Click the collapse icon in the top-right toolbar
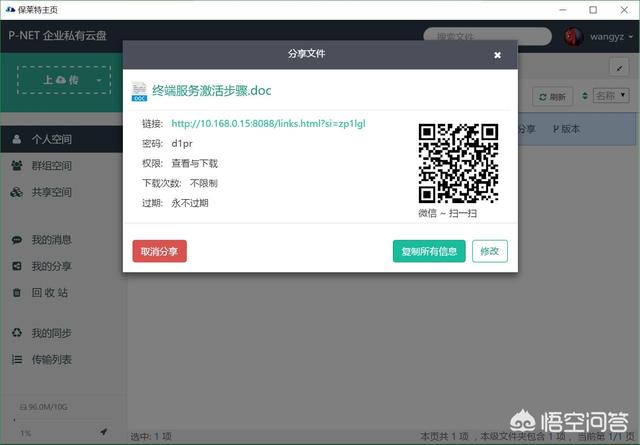The width and height of the screenshot is (640, 445). click(x=619, y=68)
